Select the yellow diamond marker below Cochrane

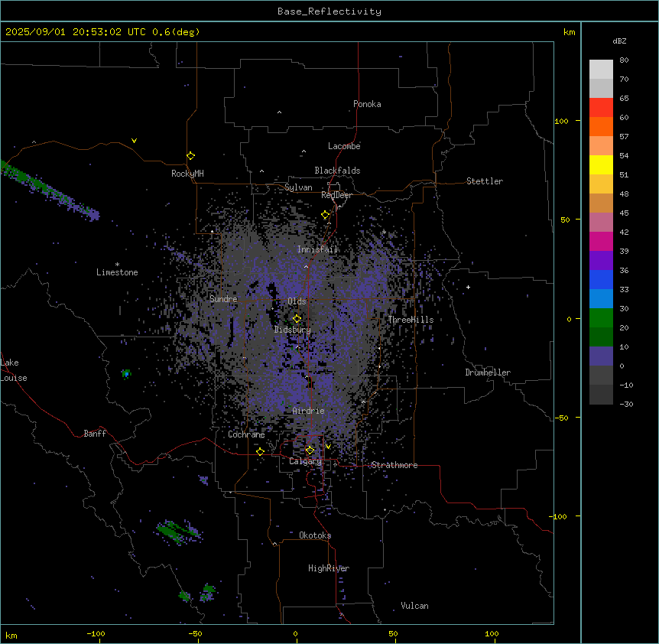pyautogui.click(x=260, y=452)
